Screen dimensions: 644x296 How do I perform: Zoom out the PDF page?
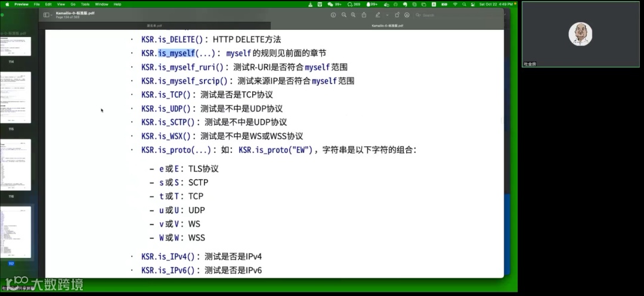pyautogui.click(x=344, y=15)
